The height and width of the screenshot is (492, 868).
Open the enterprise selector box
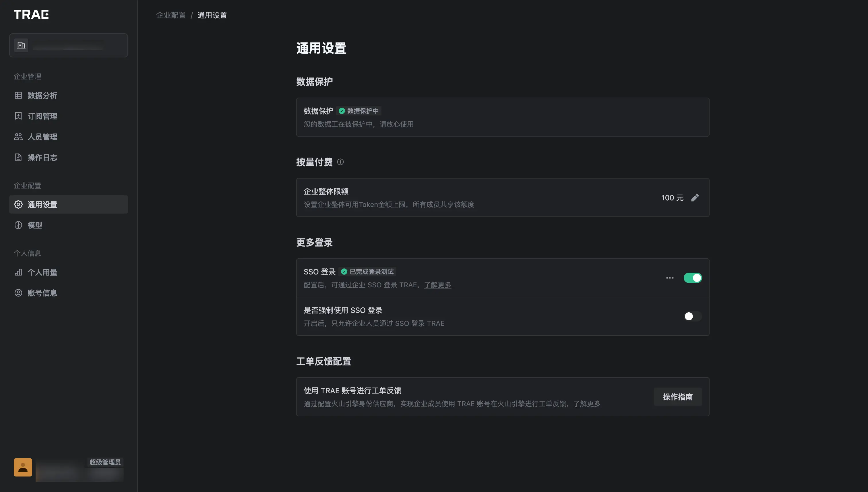(68, 45)
